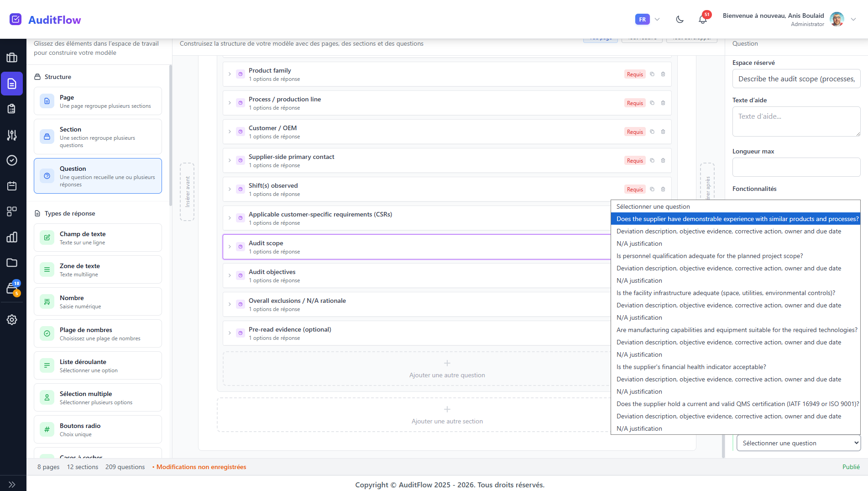868x491 pixels.
Task: Click the Longueur max field
Action: tap(796, 167)
